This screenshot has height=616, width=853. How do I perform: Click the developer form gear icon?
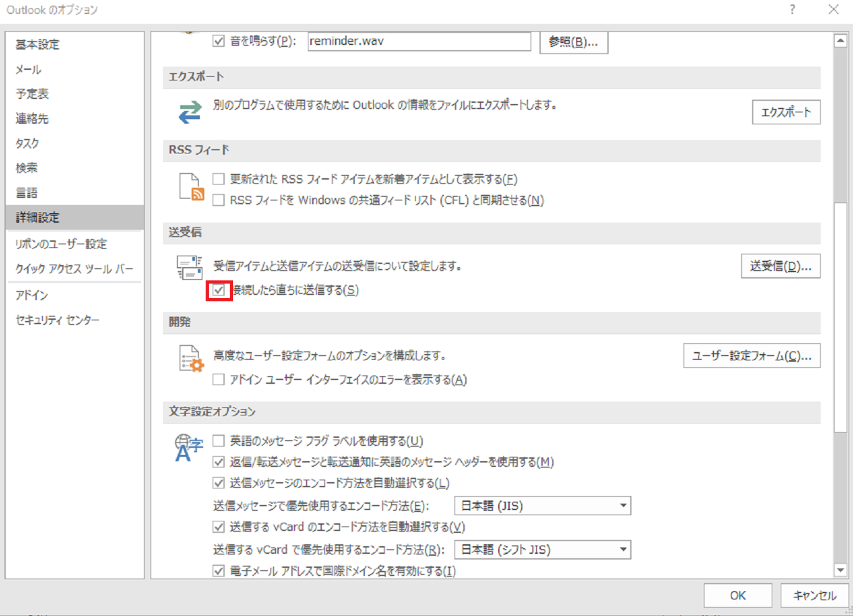tap(191, 358)
